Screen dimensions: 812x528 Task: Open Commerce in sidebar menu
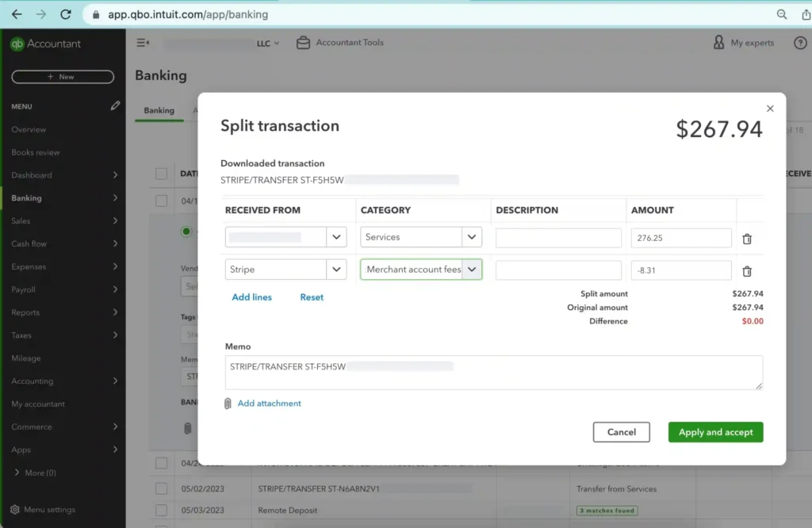coord(32,427)
